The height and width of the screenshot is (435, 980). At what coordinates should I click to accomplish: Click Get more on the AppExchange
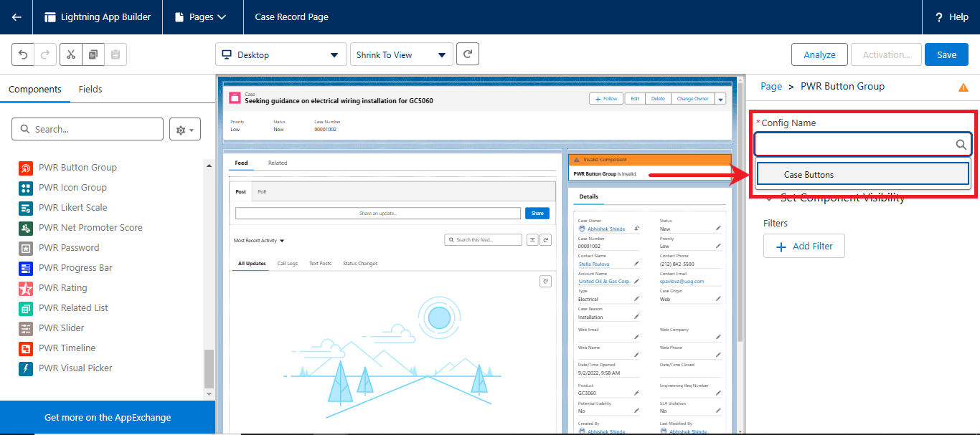click(x=108, y=417)
